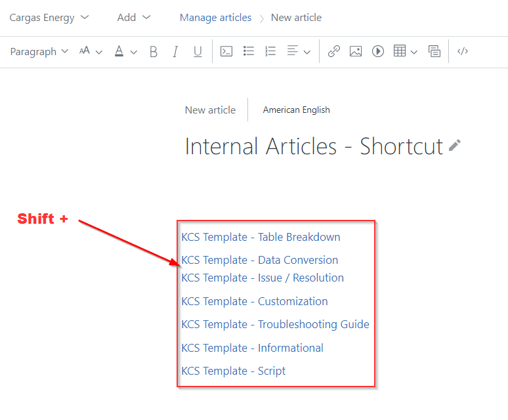Open KCS Template - Data Conversion link
This screenshot has width=508, height=420.
260,260
